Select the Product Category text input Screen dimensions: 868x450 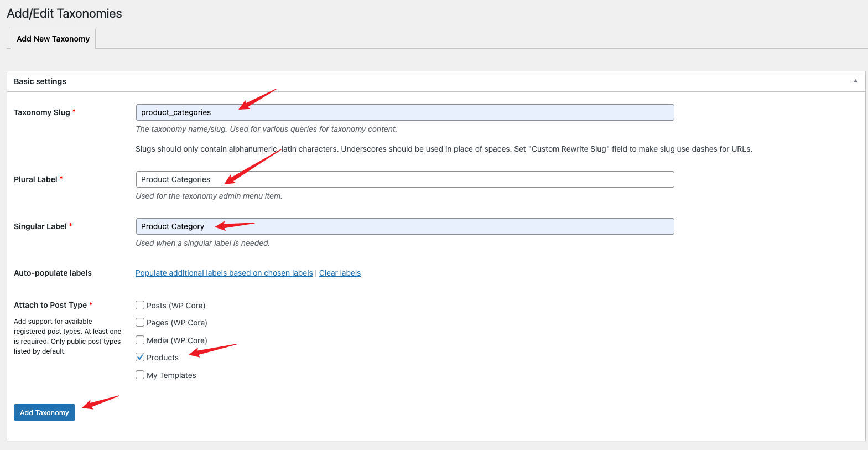pos(404,226)
